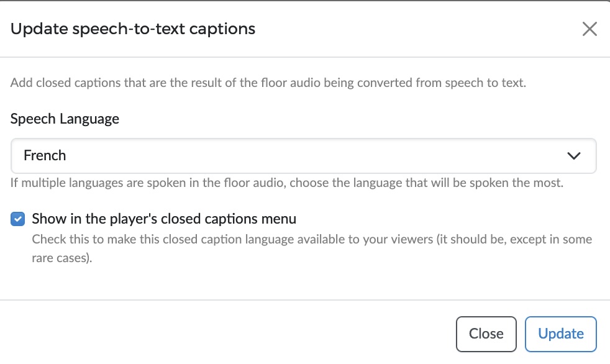610x364 pixels.
Task: Click the selected value "French"
Action: click(45, 155)
